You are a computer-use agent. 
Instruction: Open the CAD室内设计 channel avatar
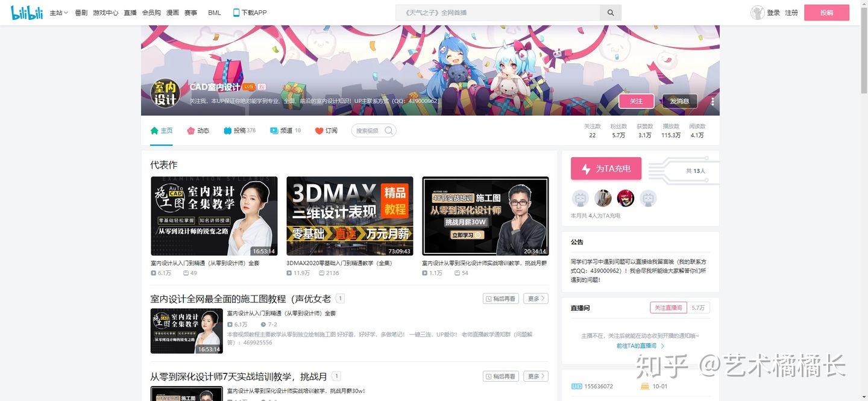[x=165, y=93]
